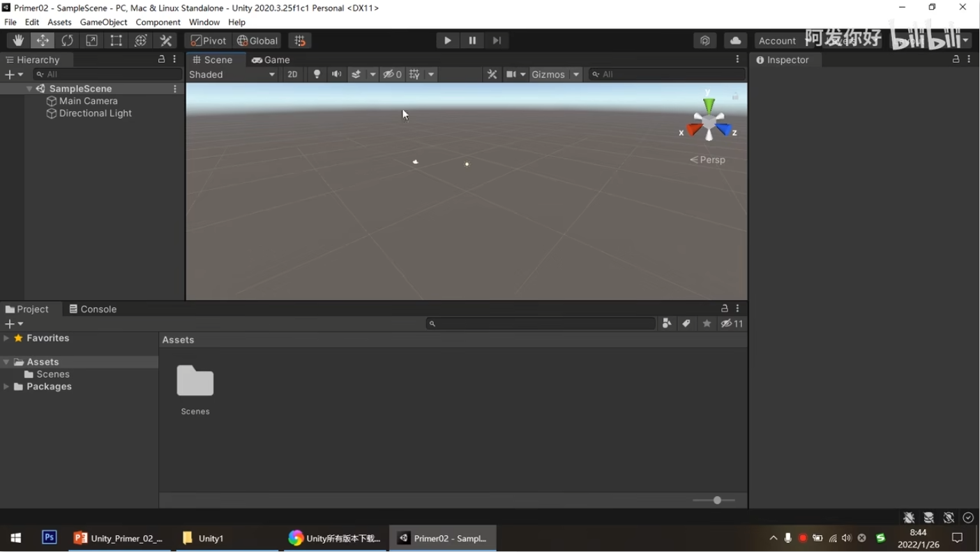Screen dimensions: 980x552
Task: Adjust the asset icon size slider
Action: click(714, 500)
